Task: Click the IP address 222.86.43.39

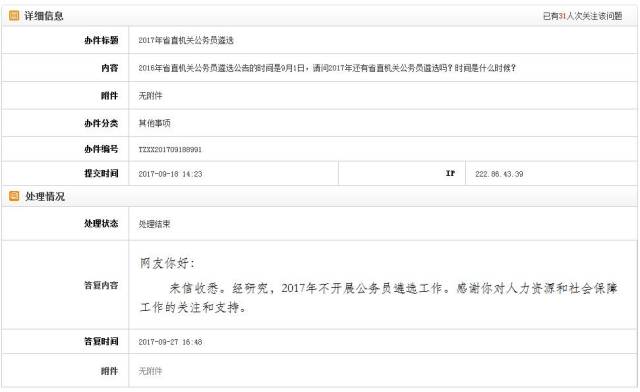Action: point(499,174)
